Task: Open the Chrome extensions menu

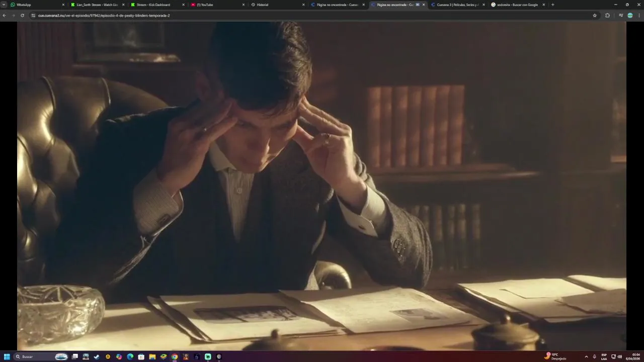Action: (x=607, y=16)
